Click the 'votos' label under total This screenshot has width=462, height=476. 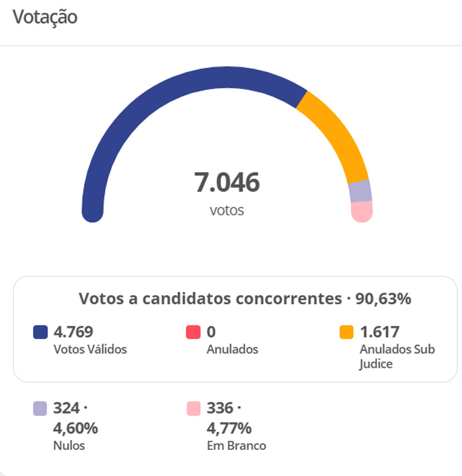tap(227, 210)
